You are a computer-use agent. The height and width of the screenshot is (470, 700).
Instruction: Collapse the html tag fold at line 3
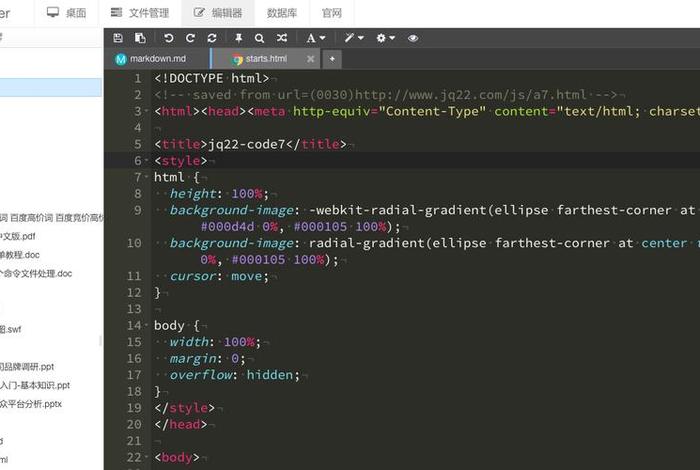click(146, 111)
